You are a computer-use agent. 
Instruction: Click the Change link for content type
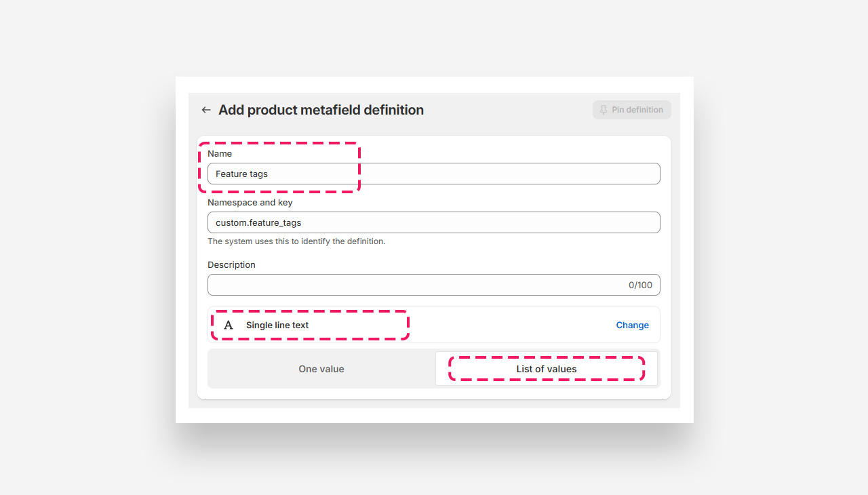click(632, 325)
